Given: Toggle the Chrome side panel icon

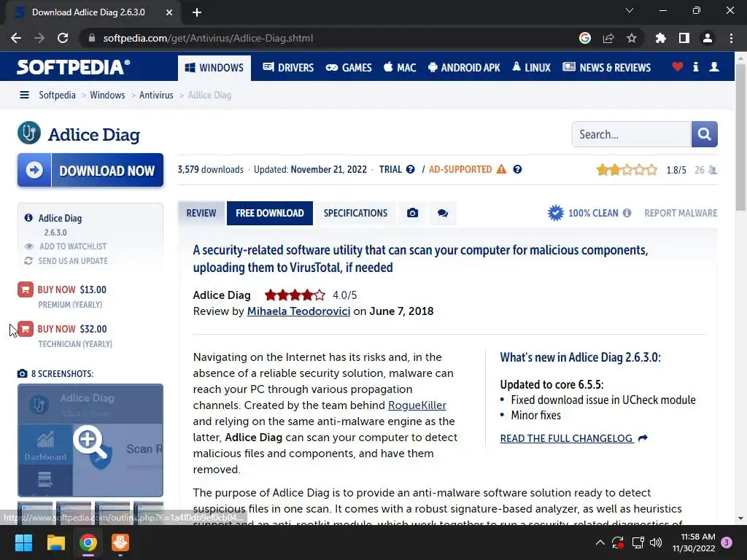Looking at the screenshot, I should (684, 38).
